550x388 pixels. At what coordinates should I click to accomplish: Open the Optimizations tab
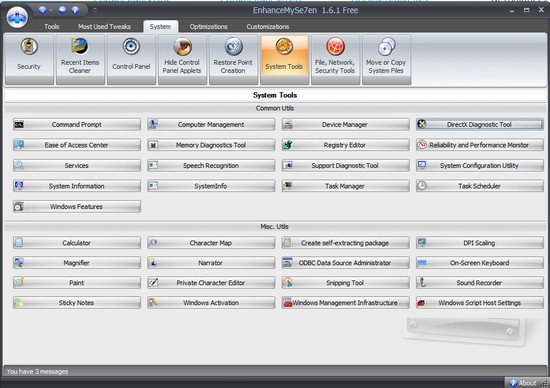[x=209, y=27]
